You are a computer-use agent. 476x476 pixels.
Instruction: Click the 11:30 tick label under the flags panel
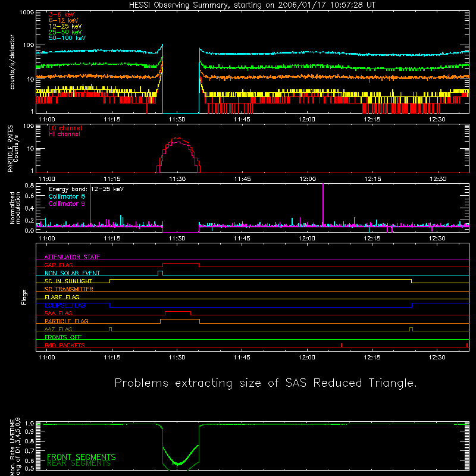(x=177, y=358)
